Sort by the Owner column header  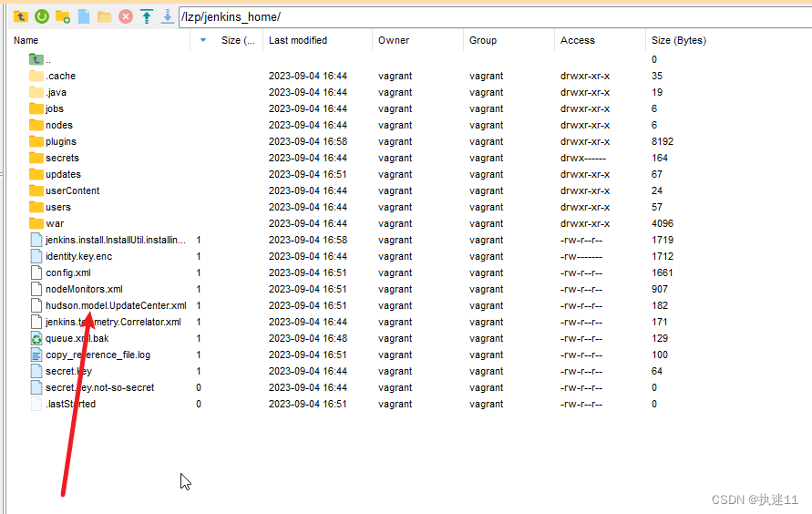(x=394, y=40)
